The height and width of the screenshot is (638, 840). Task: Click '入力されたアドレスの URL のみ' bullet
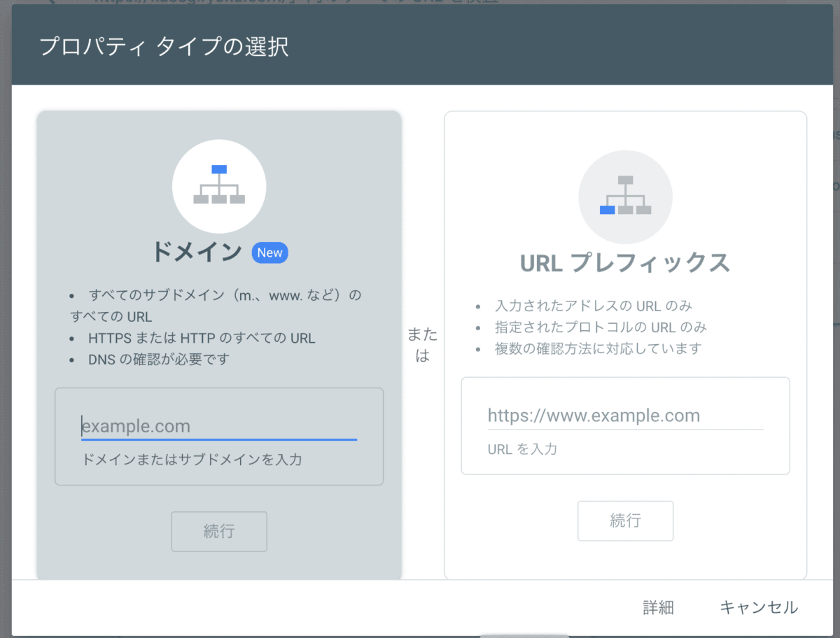coord(594,306)
